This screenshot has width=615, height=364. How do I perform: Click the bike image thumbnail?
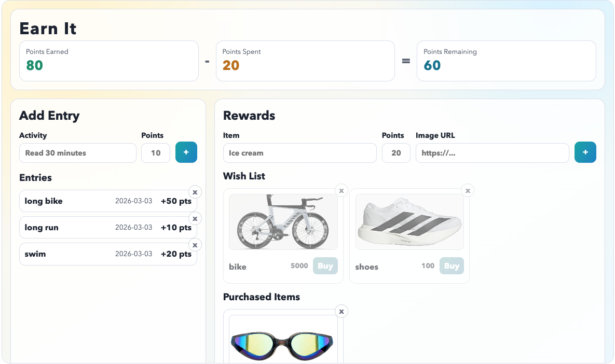283,222
